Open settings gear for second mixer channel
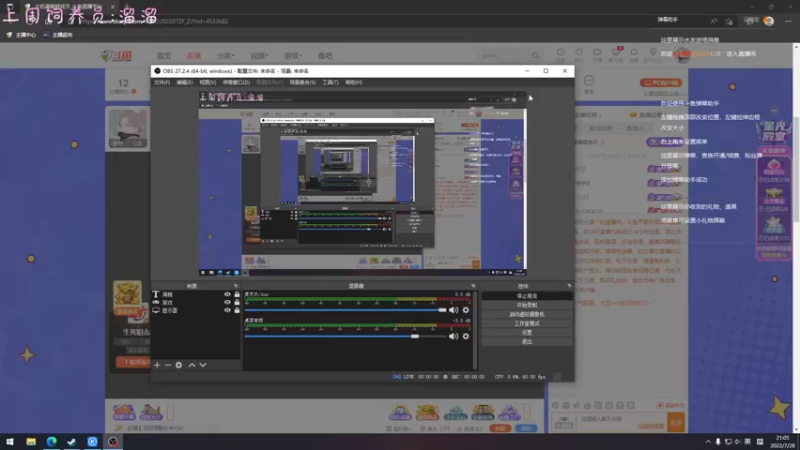The height and width of the screenshot is (450, 800). pos(466,336)
